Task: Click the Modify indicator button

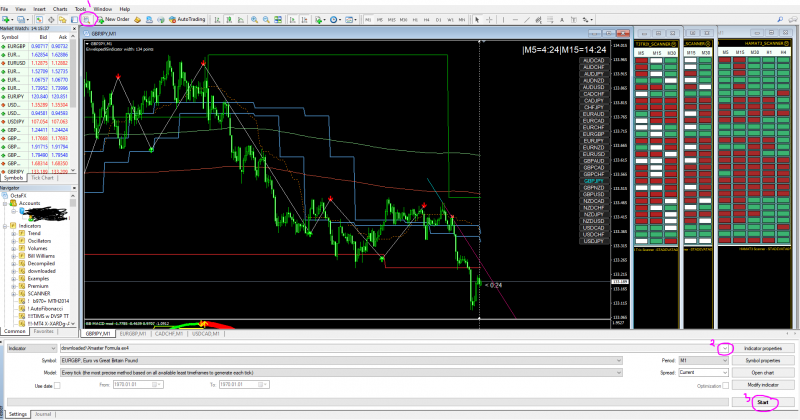Action: tap(763, 385)
